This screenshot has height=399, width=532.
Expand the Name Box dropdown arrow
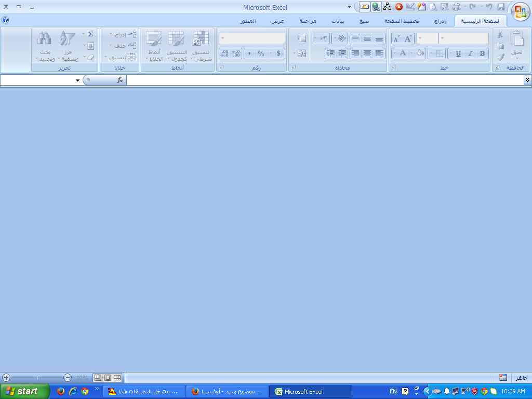(x=78, y=81)
